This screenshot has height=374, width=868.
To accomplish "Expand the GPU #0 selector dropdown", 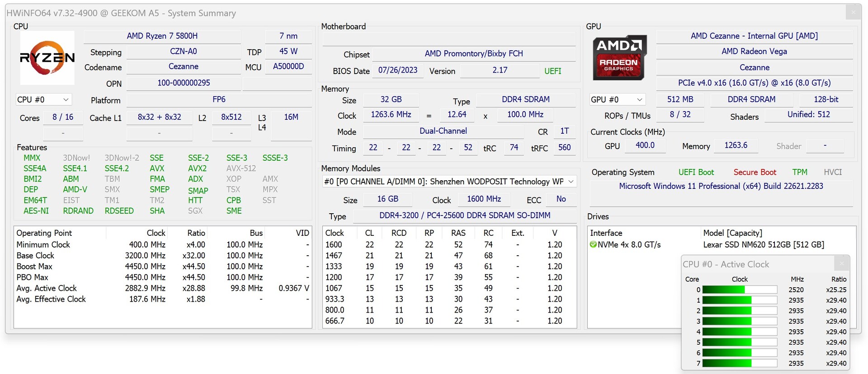I will click(x=617, y=99).
